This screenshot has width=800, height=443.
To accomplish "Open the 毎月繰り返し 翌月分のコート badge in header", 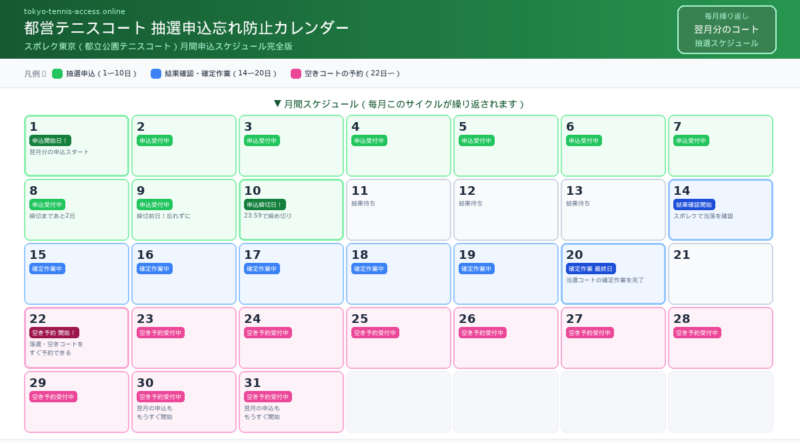I will (x=727, y=30).
